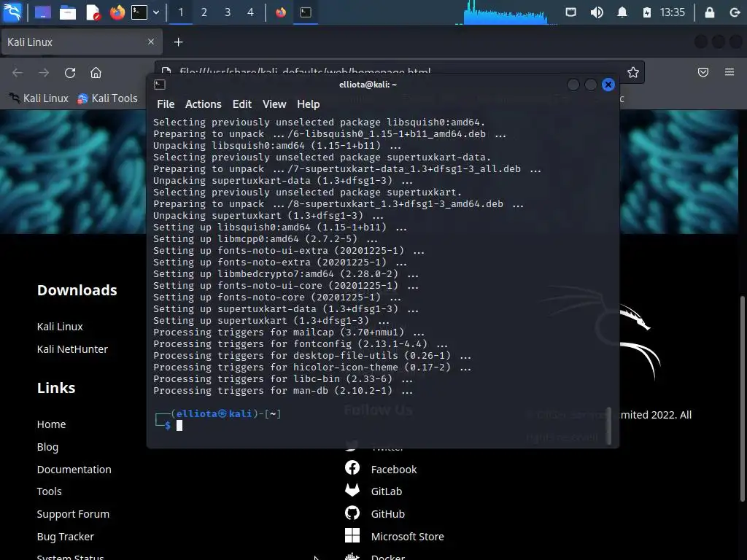Viewport: 747px width, 560px height.
Task: Open the CPU graph monitor
Action: 506,12
